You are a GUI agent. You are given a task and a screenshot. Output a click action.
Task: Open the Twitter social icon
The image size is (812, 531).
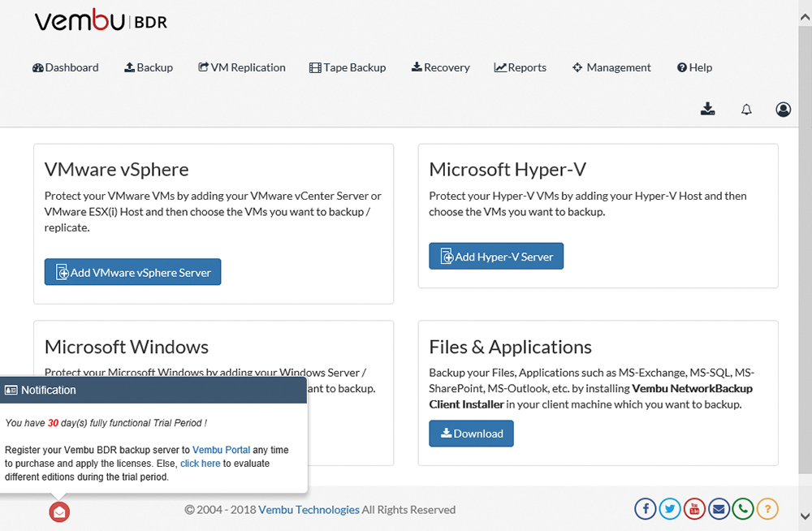tap(670, 509)
